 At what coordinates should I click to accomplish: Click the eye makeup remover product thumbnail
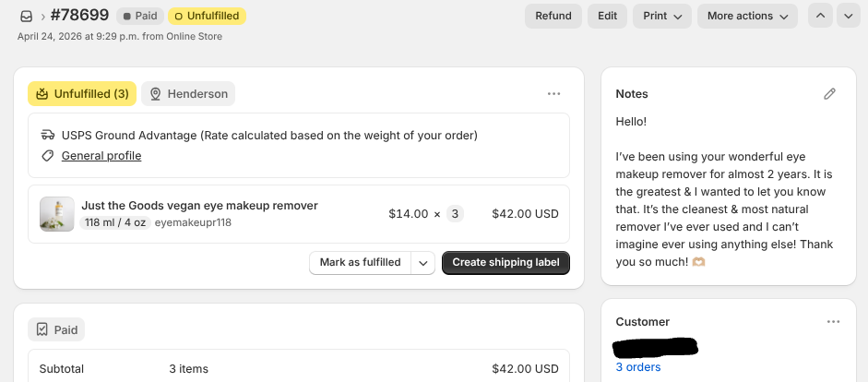(57, 214)
